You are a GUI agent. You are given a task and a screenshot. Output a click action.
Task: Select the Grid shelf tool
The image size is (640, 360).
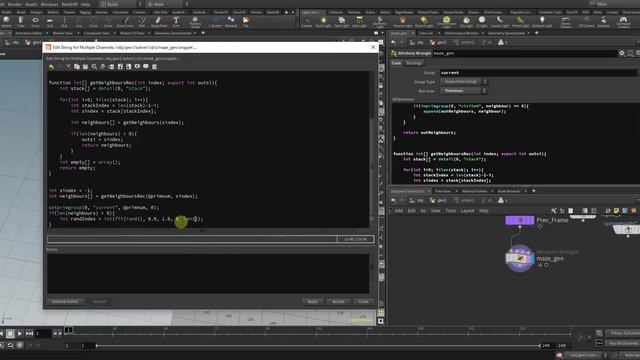click(50, 21)
